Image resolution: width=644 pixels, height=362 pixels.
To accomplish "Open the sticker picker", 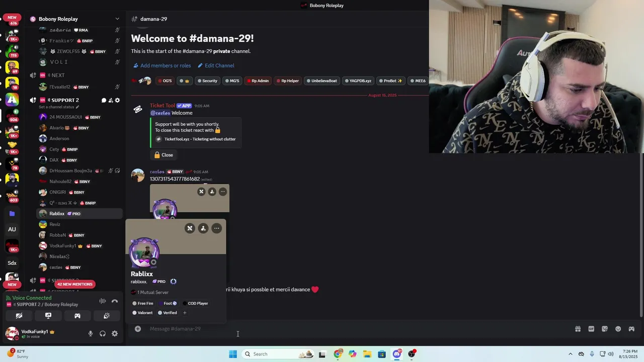I will pyautogui.click(x=605, y=329).
